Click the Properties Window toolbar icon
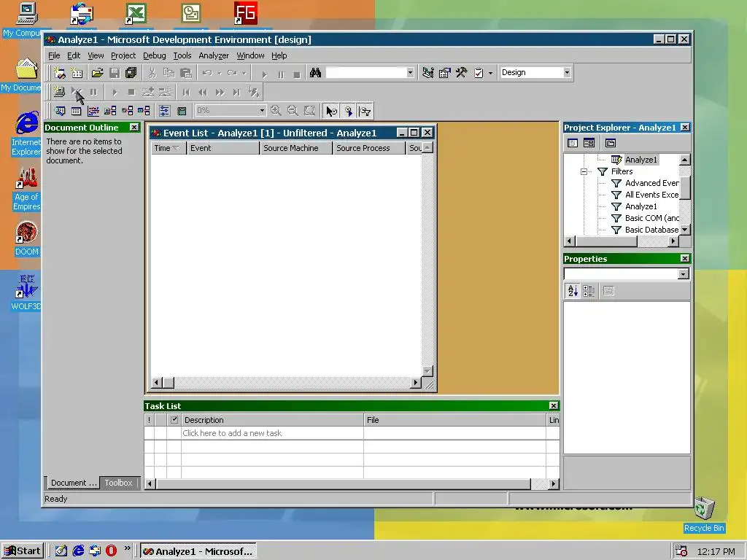747x560 pixels. click(444, 73)
